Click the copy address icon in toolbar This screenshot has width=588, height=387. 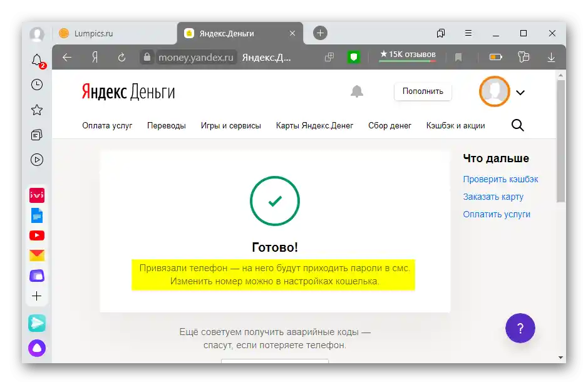pyautogui.click(x=329, y=57)
